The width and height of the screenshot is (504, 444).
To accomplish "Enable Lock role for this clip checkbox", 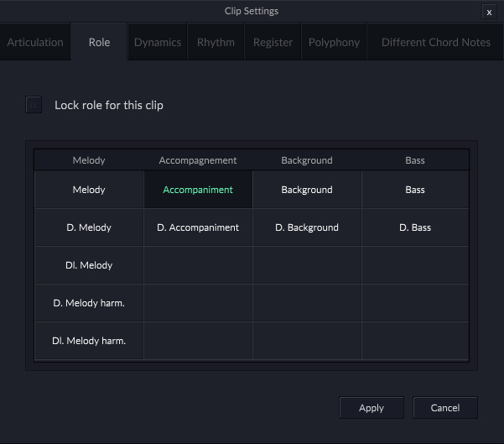I will coord(34,105).
